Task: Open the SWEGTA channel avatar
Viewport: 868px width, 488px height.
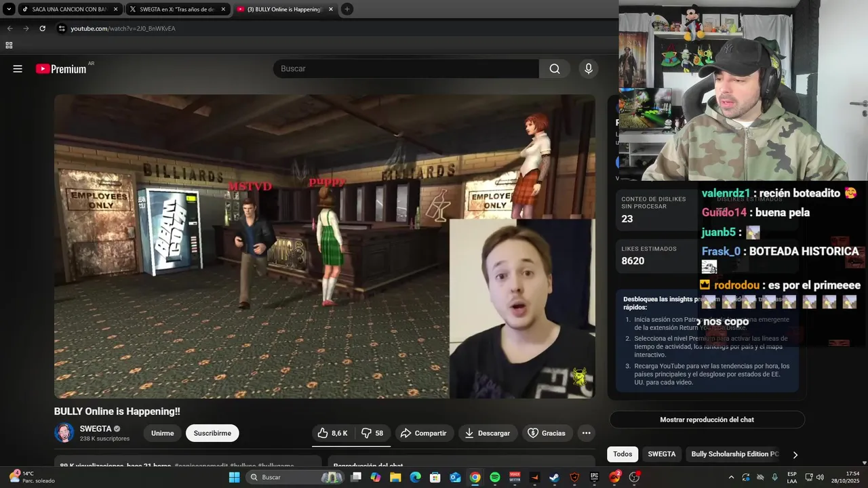Action: tap(64, 433)
